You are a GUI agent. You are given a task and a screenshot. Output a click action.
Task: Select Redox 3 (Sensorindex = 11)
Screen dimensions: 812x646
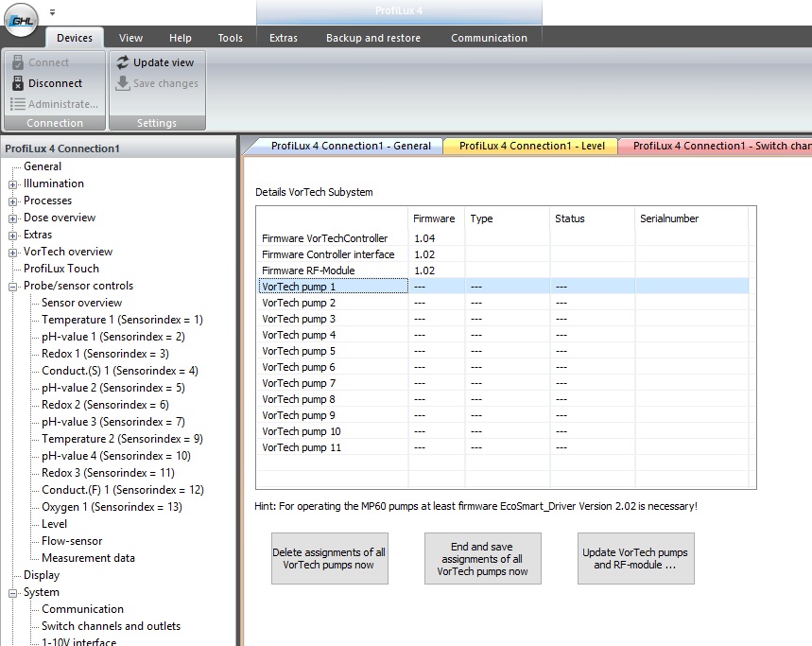click(108, 473)
